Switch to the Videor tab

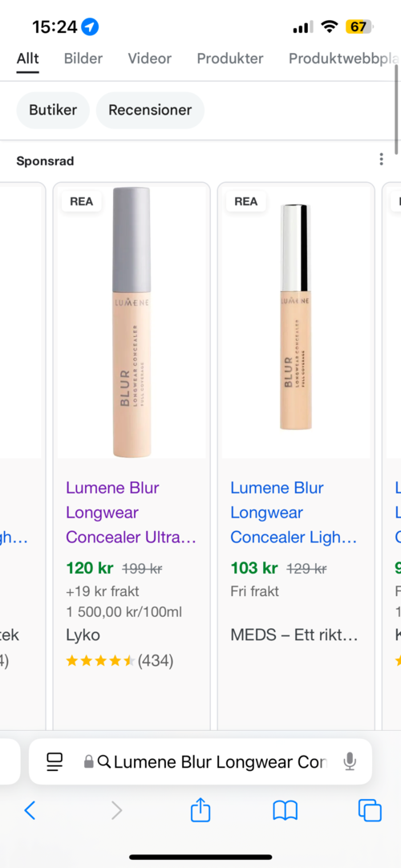point(150,58)
